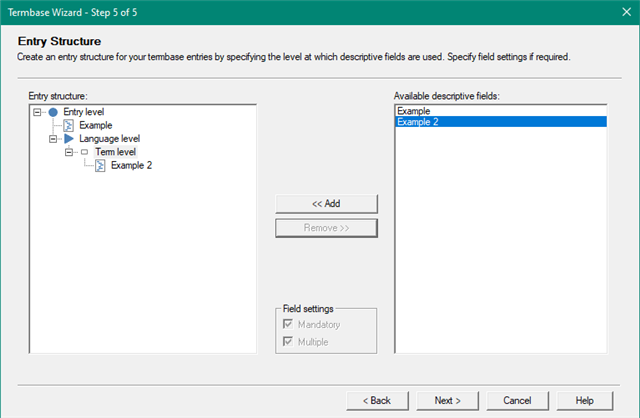The image size is (640, 418).
Task: Click the Example 2 field icon in tree
Action: coord(100,166)
